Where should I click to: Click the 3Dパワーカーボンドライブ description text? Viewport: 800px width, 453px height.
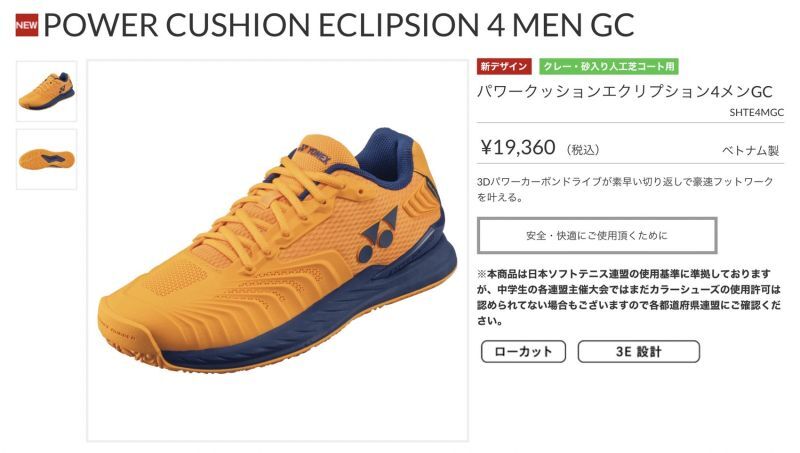625,189
